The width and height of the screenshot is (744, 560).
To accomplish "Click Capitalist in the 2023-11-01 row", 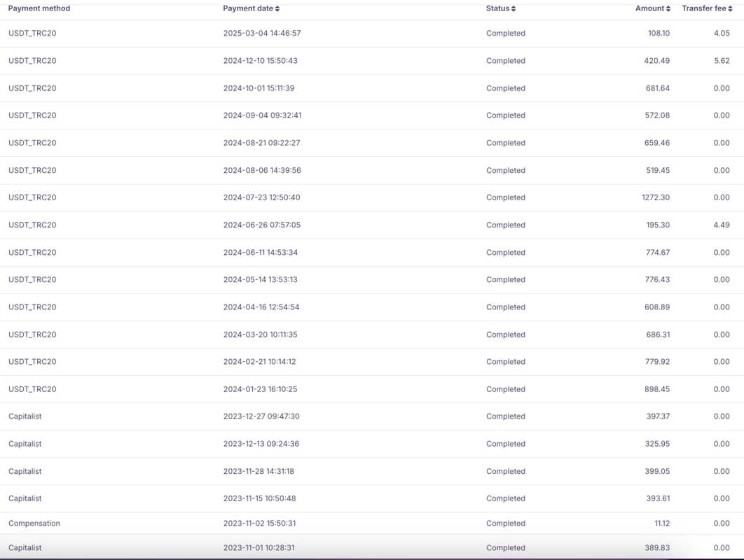I will coord(25,547).
